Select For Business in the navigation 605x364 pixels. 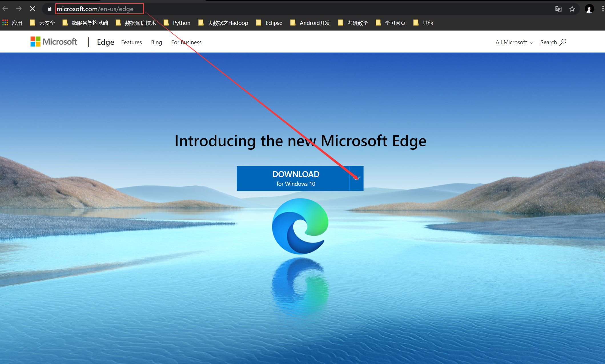coord(186,42)
